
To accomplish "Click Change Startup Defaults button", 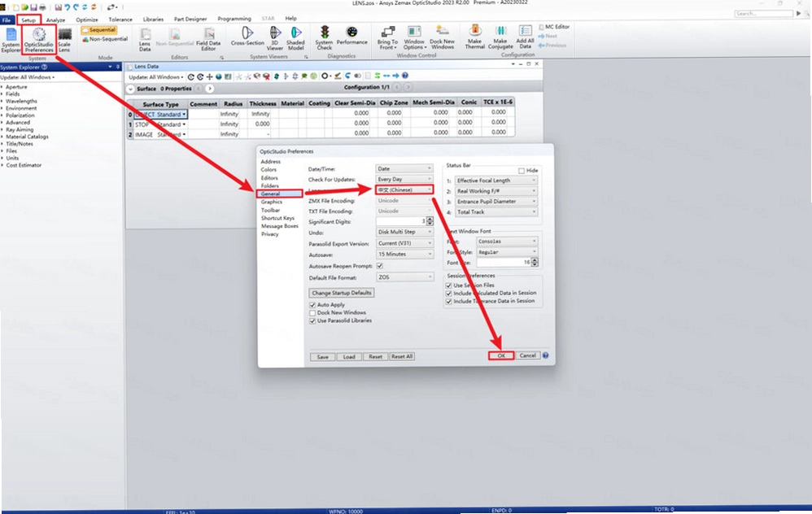I will tap(342, 293).
